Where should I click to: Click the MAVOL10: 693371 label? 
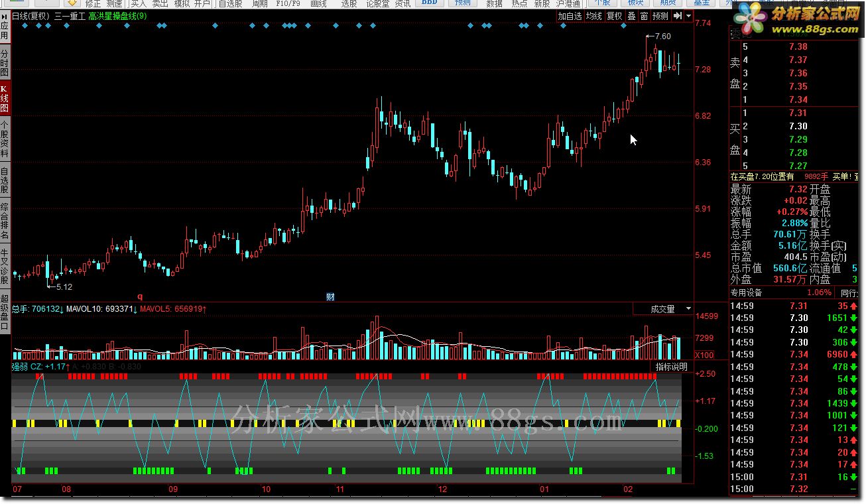tap(100, 309)
